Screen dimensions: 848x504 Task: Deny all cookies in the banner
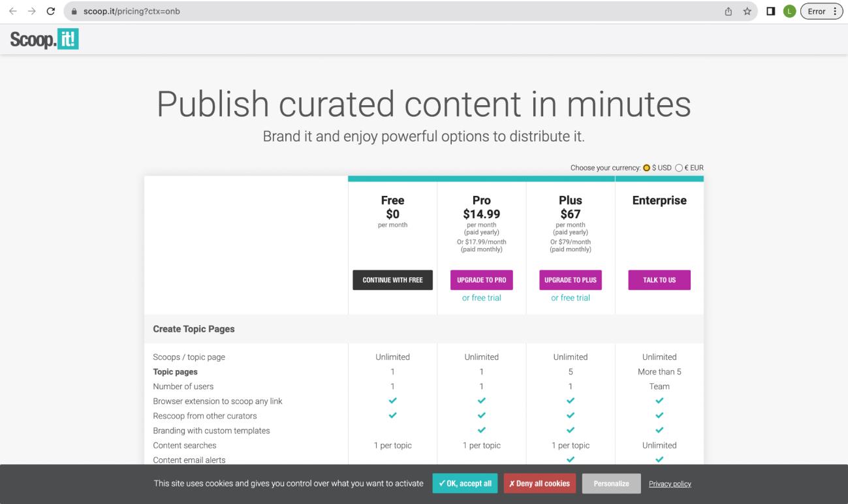point(539,484)
